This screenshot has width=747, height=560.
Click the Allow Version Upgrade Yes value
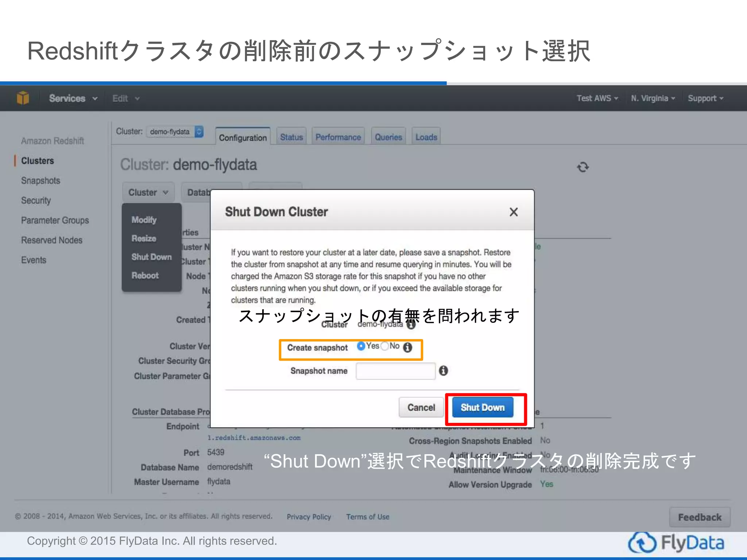[x=546, y=484]
